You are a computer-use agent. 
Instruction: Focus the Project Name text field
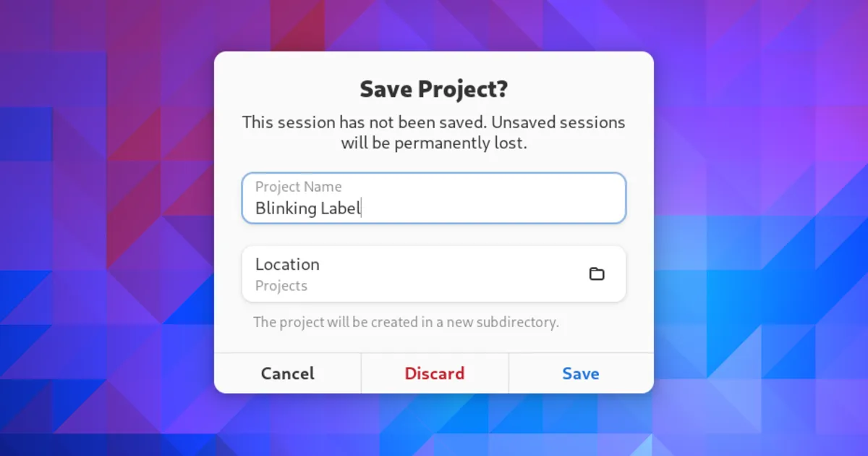tap(434, 198)
